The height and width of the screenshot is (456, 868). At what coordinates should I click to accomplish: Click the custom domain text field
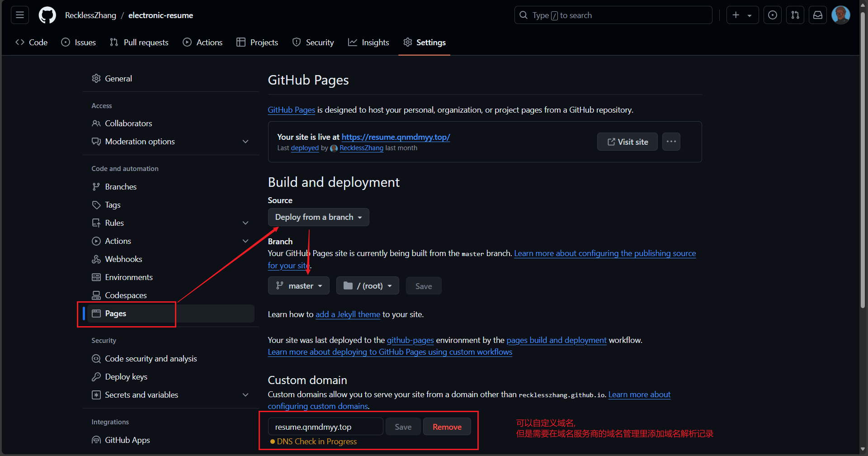coord(325,427)
